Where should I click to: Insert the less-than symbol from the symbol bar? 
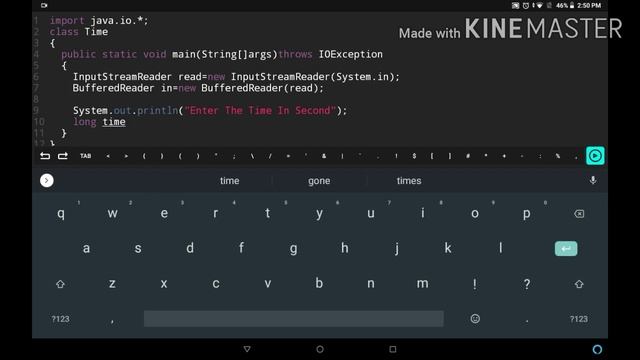(x=108, y=156)
